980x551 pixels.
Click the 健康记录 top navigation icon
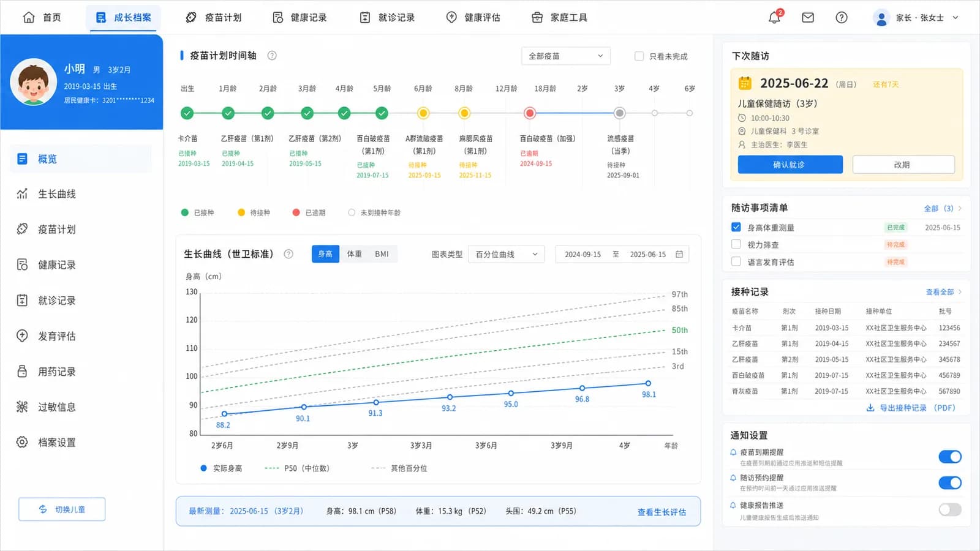278,17
